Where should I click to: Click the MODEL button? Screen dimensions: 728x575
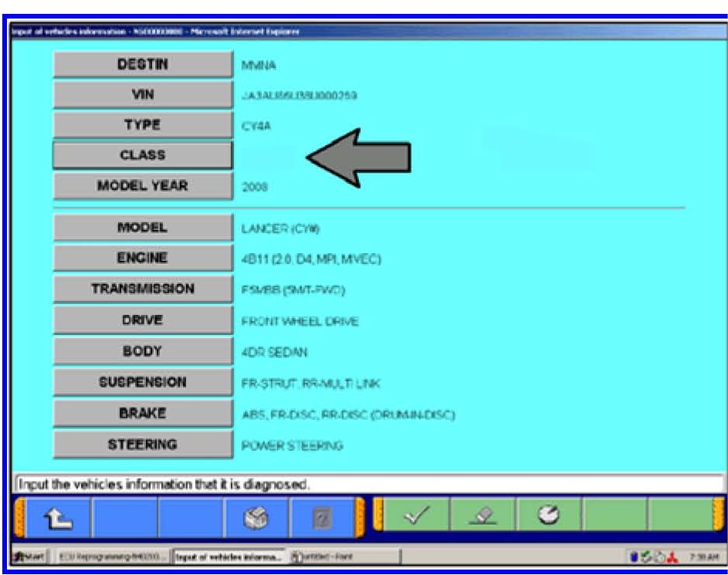(143, 228)
